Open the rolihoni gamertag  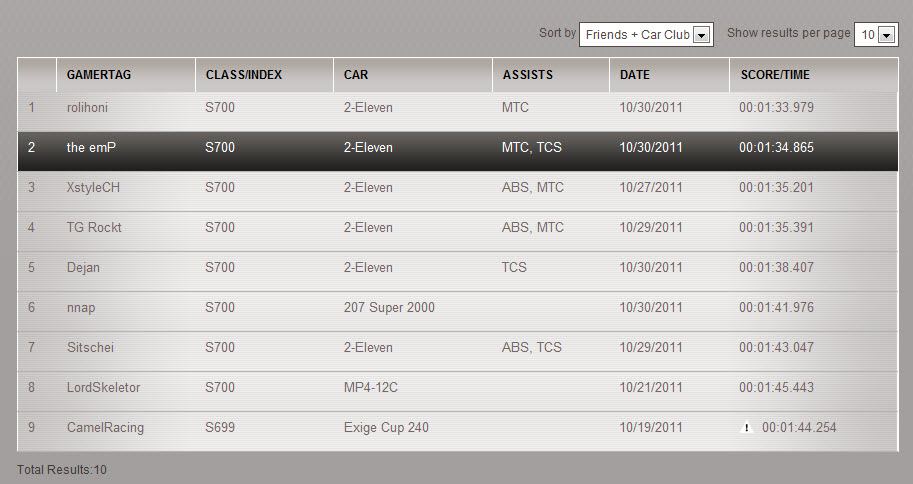[87, 108]
